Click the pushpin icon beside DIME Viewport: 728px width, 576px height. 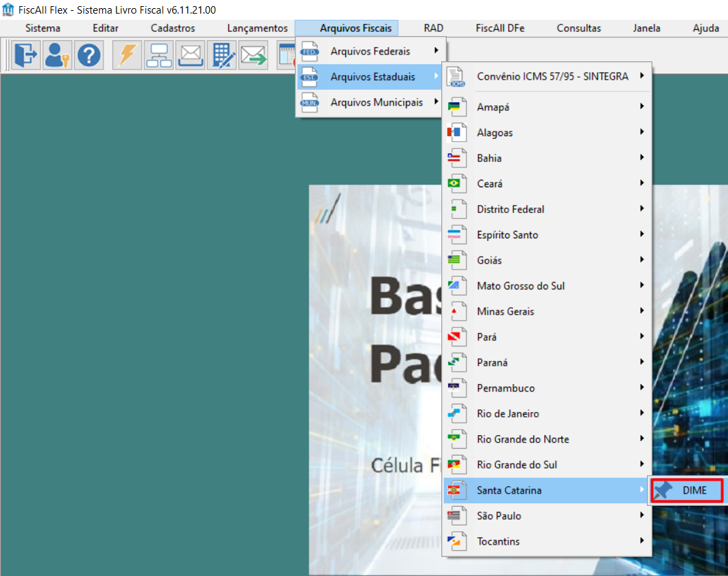(663, 490)
